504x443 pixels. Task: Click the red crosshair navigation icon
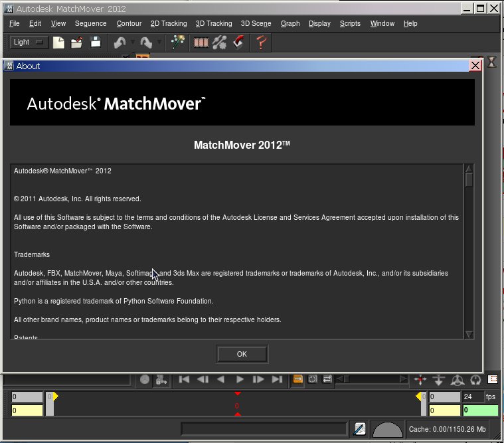coord(420,380)
